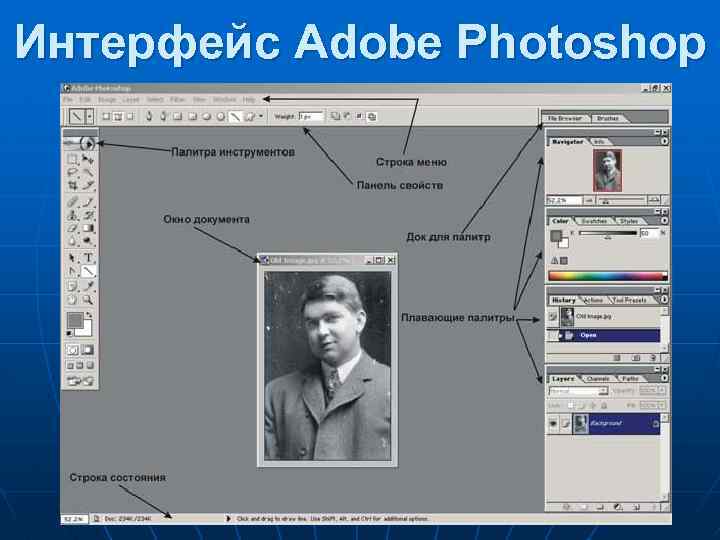Select the Gradient tool
The height and width of the screenshot is (540, 720).
[x=88, y=228]
